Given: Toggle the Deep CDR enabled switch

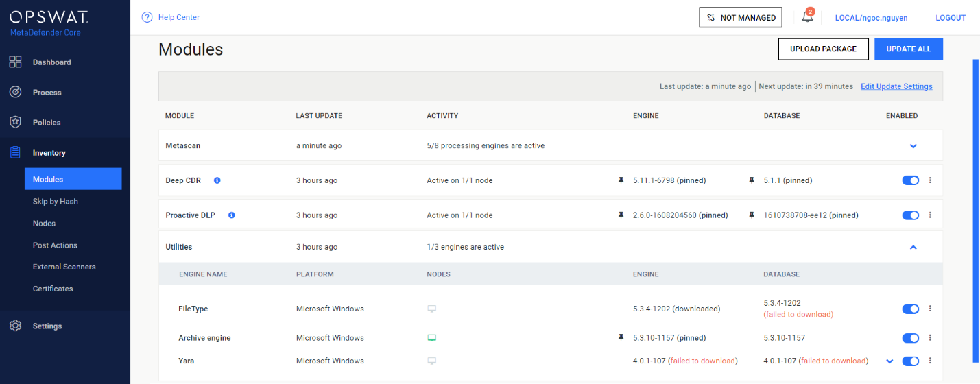Looking at the screenshot, I should pos(910,180).
